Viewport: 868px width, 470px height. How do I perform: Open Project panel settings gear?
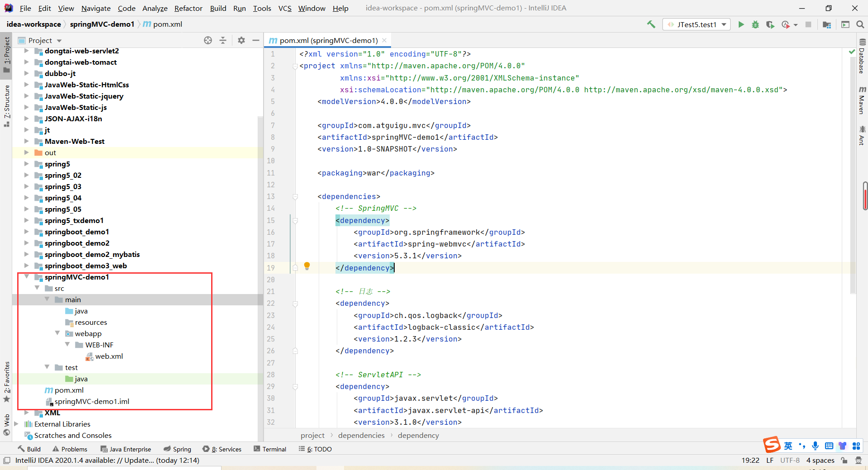(241, 40)
